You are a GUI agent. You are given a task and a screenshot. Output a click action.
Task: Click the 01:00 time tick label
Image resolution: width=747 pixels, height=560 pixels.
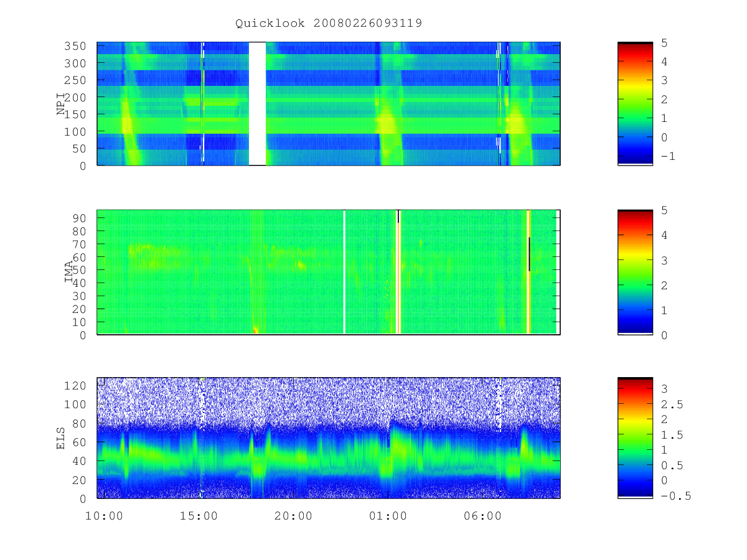click(388, 516)
